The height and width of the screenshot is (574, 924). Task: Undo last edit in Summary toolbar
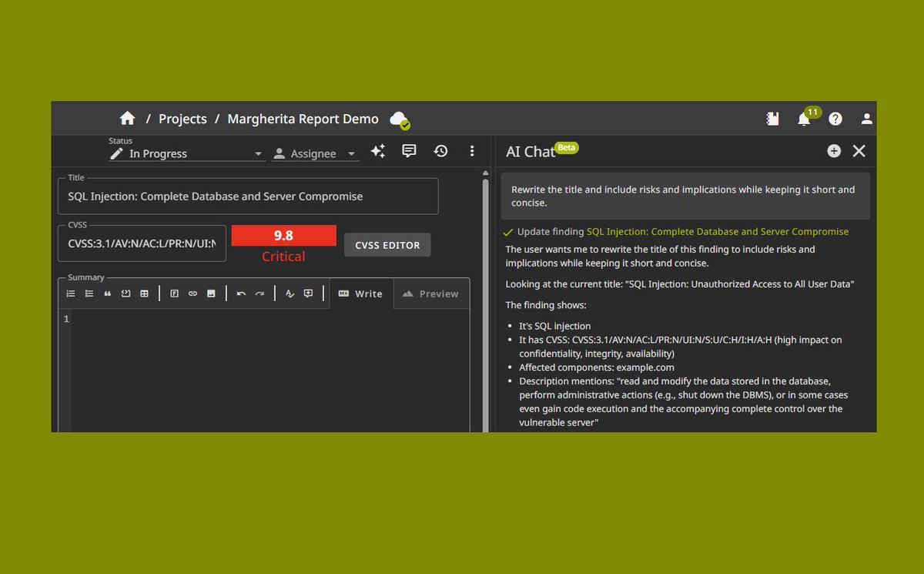pyautogui.click(x=241, y=294)
